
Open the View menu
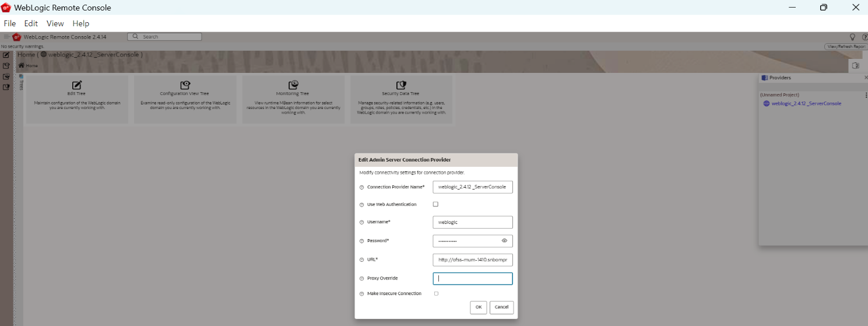click(x=55, y=23)
